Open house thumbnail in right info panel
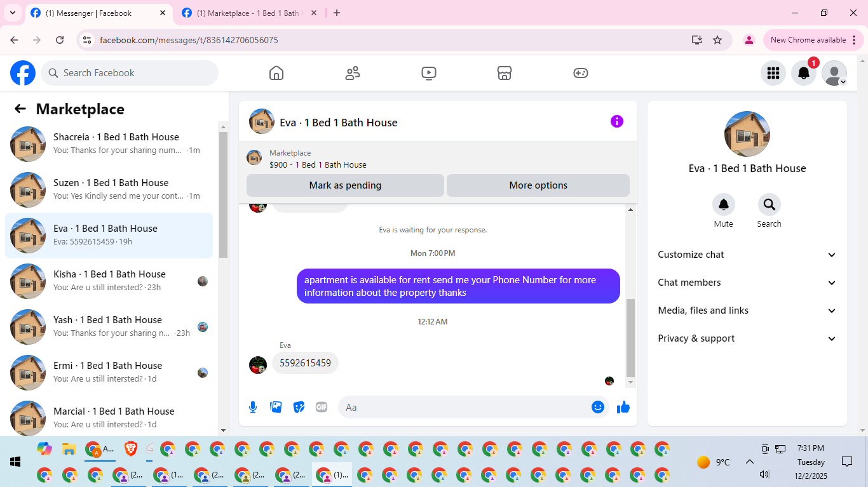 point(747,134)
